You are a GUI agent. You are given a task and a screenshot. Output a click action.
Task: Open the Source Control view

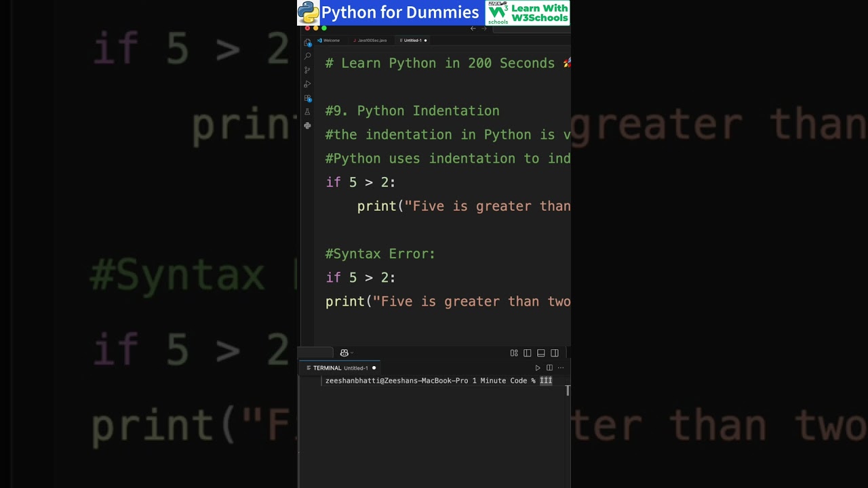pyautogui.click(x=307, y=70)
